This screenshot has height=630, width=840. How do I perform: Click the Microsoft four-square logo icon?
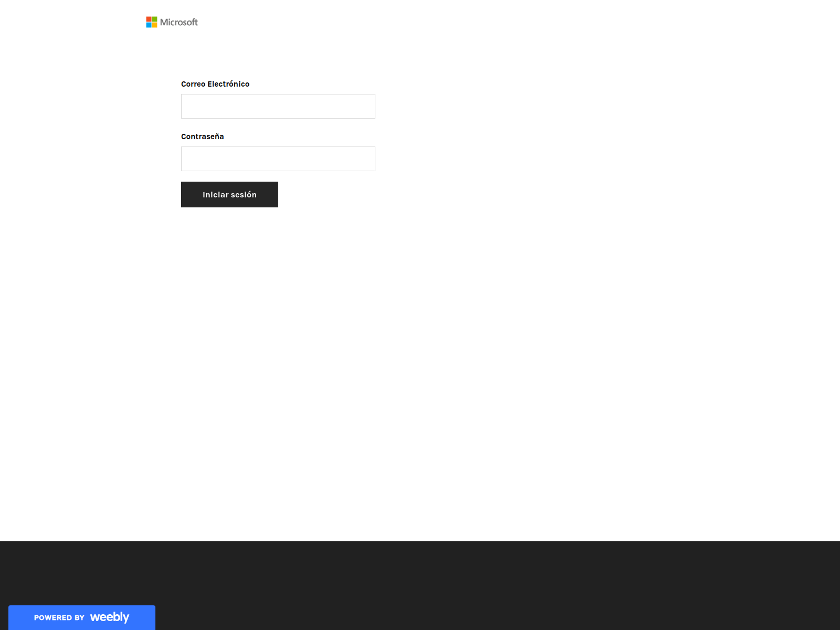point(152,22)
